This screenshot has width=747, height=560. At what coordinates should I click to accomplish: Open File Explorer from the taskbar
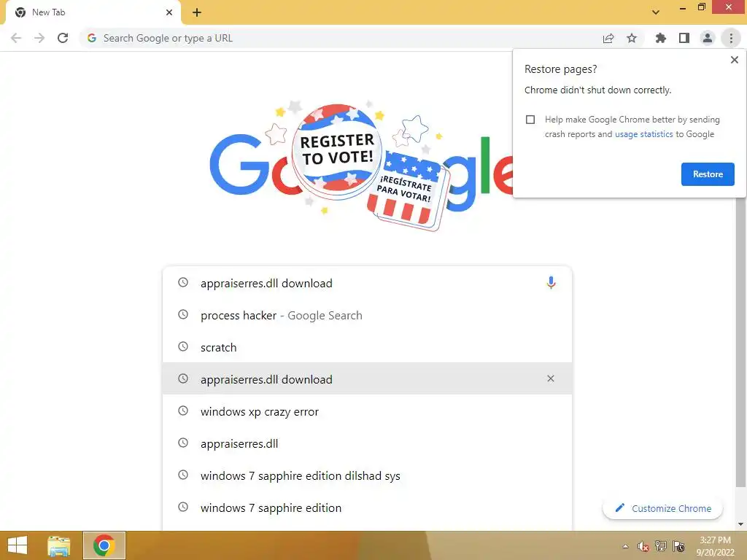(58, 545)
